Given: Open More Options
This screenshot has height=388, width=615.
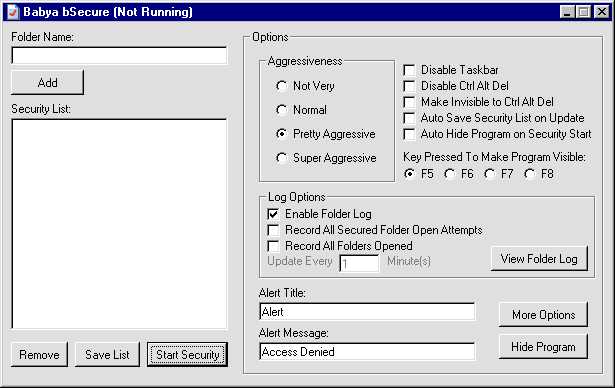Looking at the screenshot, I should [543, 315].
